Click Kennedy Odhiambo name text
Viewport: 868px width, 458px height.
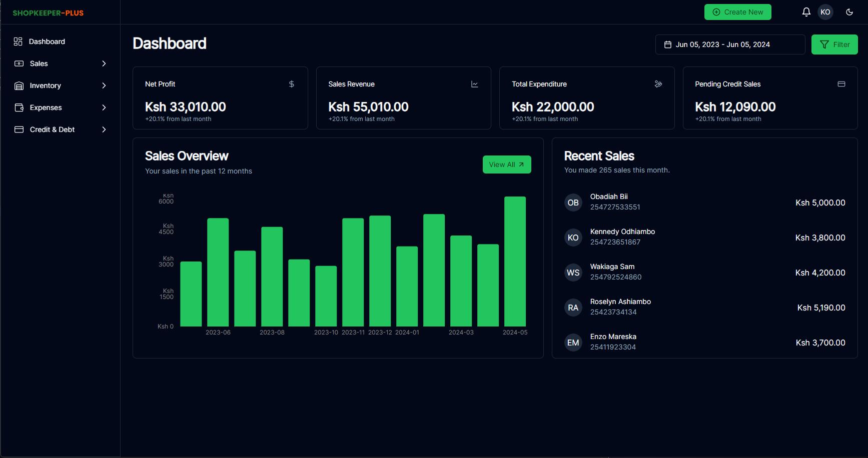point(622,231)
